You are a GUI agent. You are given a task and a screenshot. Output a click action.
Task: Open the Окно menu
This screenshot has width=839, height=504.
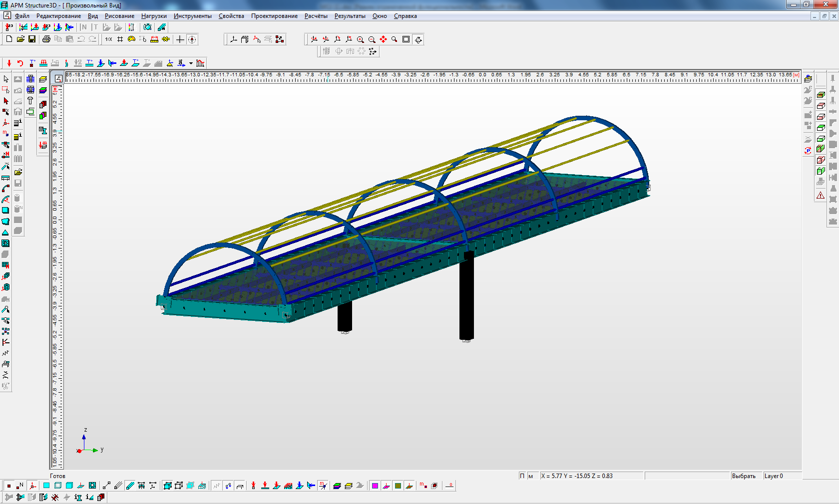pos(380,16)
